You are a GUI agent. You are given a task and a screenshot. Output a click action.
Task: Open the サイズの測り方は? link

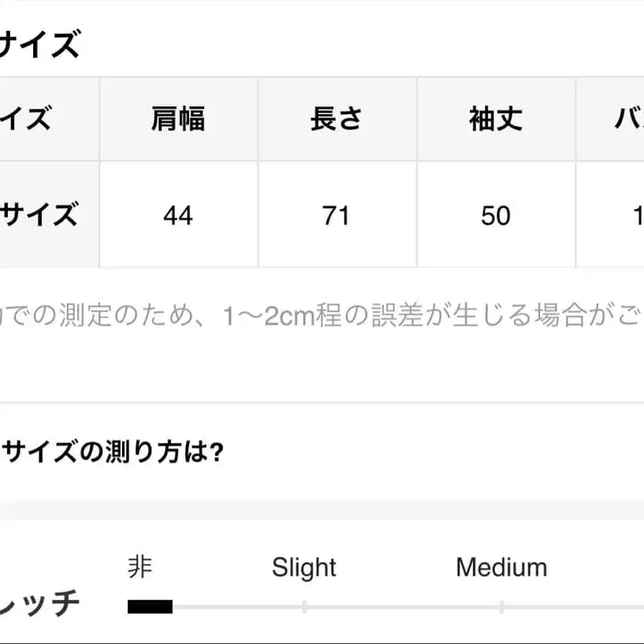[x=114, y=452]
